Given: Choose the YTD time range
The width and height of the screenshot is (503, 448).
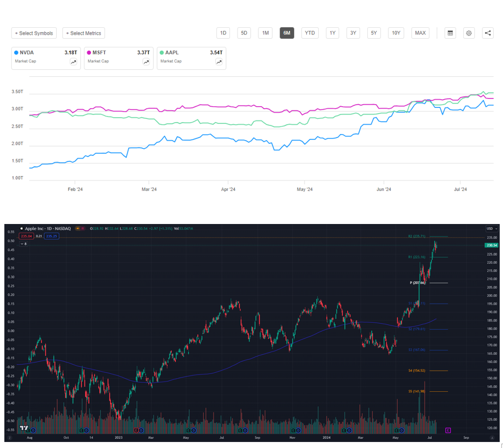Looking at the screenshot, I should tap(310, 33).
